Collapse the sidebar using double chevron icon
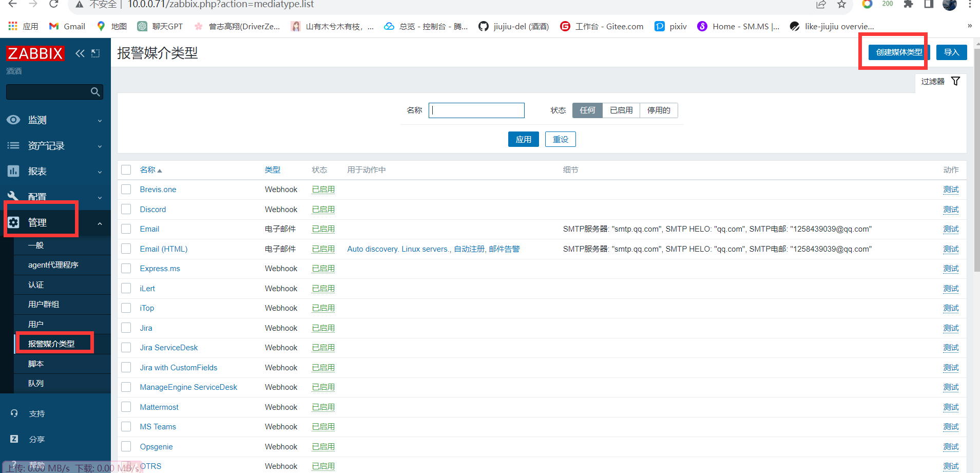Viewport: 980px width, 473px height. (80, 53)
